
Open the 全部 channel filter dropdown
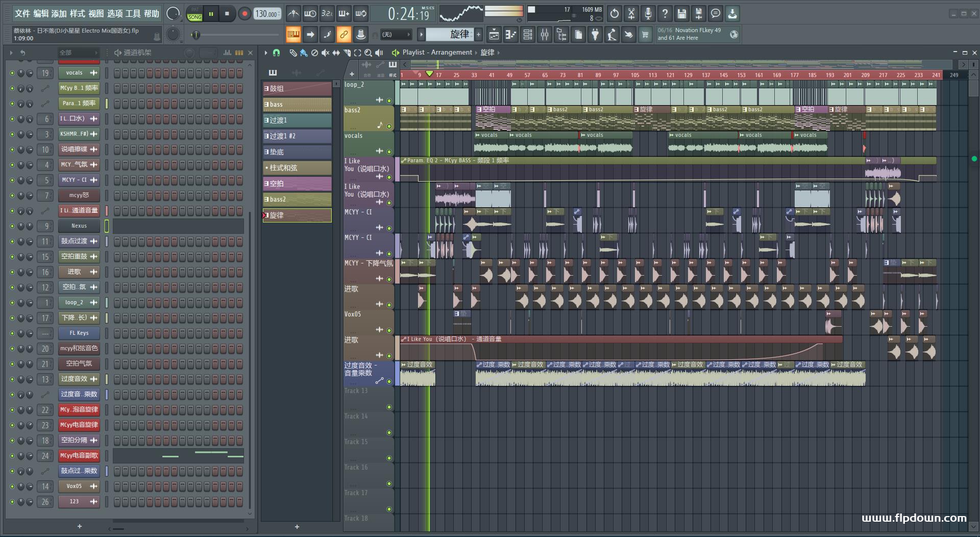tap(78, 53)
